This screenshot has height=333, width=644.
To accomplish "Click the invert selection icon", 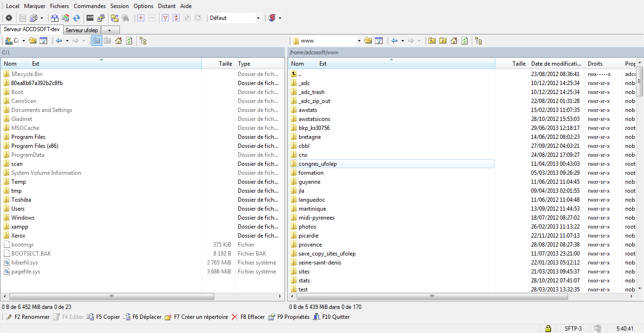I will 176,18.
